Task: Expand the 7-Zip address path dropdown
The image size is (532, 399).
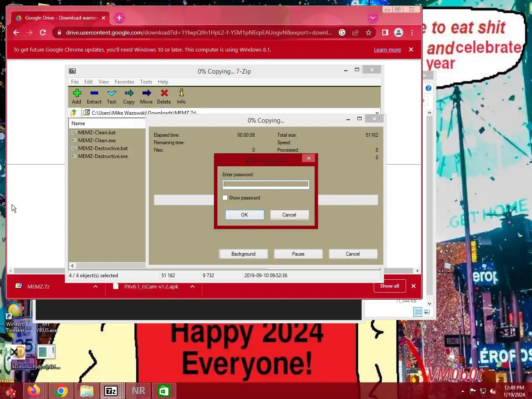Action: tap(377, 113)
